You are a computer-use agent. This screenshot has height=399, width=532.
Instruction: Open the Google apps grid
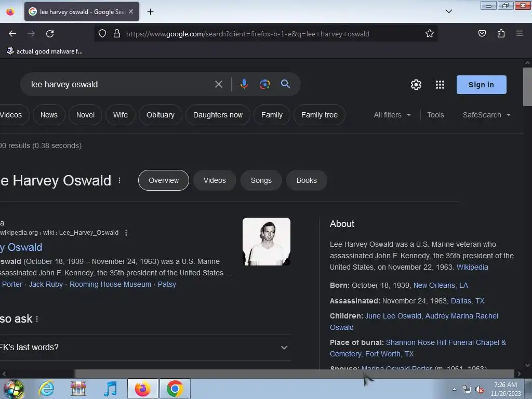(x=440, y=85)
